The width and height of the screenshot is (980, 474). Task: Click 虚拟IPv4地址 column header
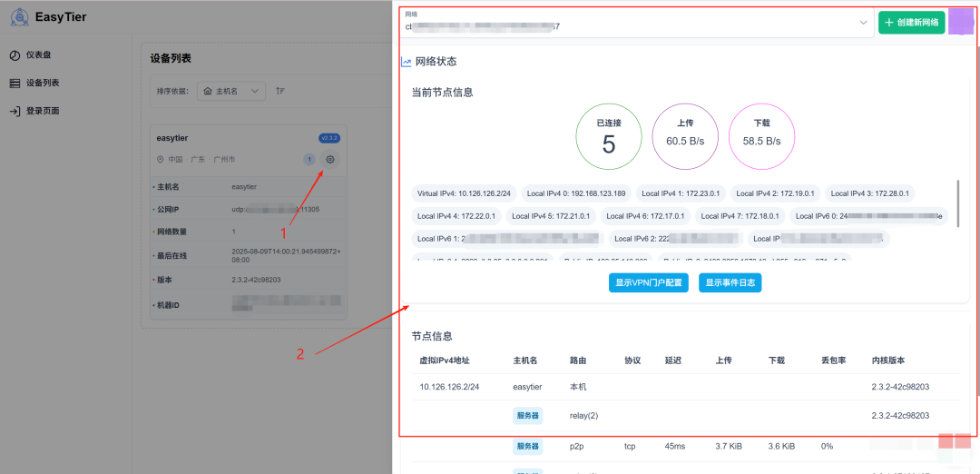(444, 360)
